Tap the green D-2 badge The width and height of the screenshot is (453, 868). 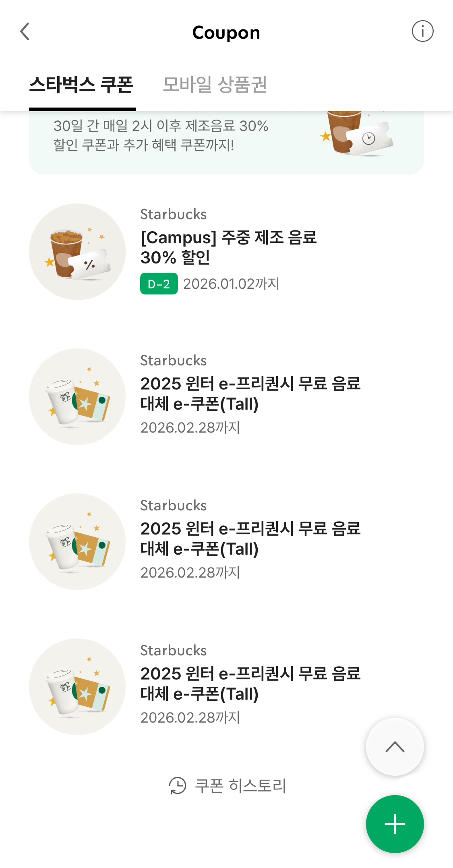pyautogui.click(x=159, y=284)
